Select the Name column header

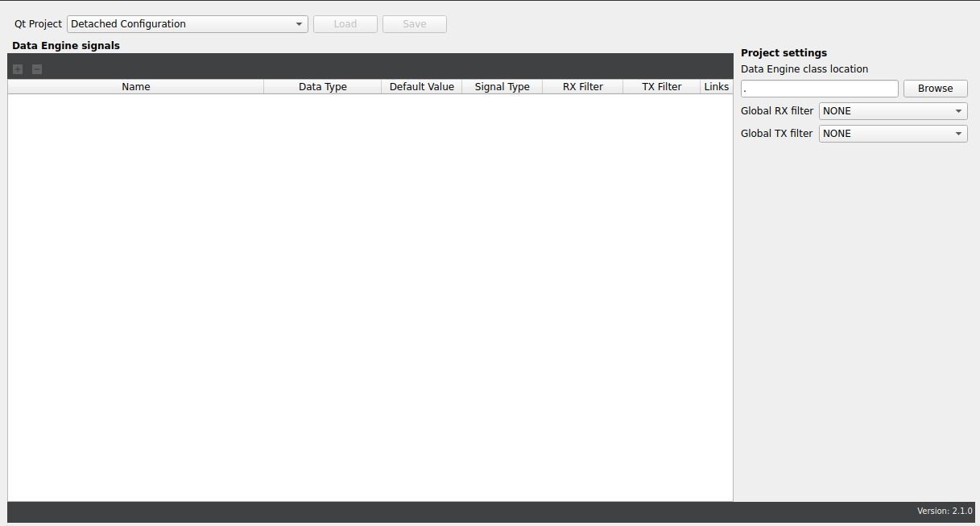point(135,86)
